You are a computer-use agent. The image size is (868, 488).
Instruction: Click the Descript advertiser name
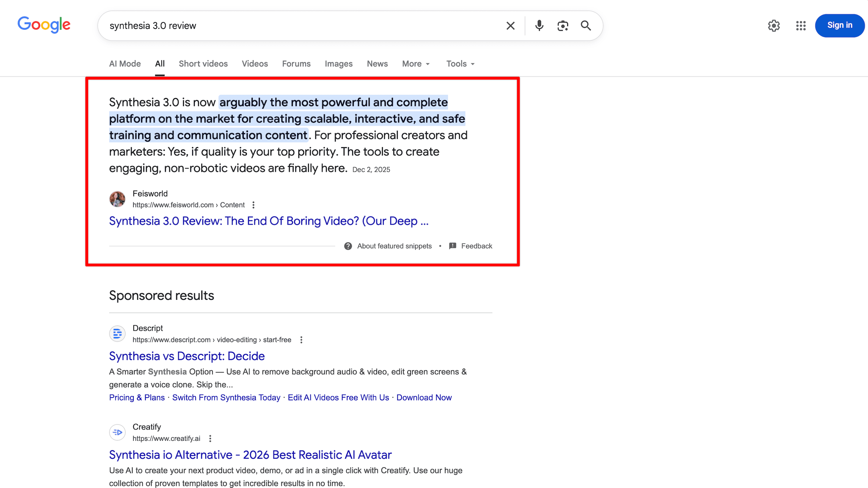tap(147, 328)
